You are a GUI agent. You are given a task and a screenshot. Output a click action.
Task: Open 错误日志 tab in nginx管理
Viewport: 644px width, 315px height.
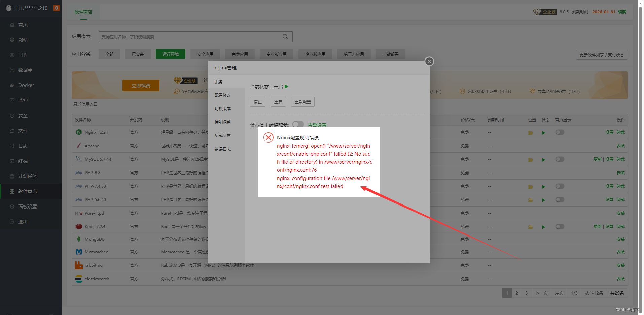pyautogui.click(x=226, y=149)
